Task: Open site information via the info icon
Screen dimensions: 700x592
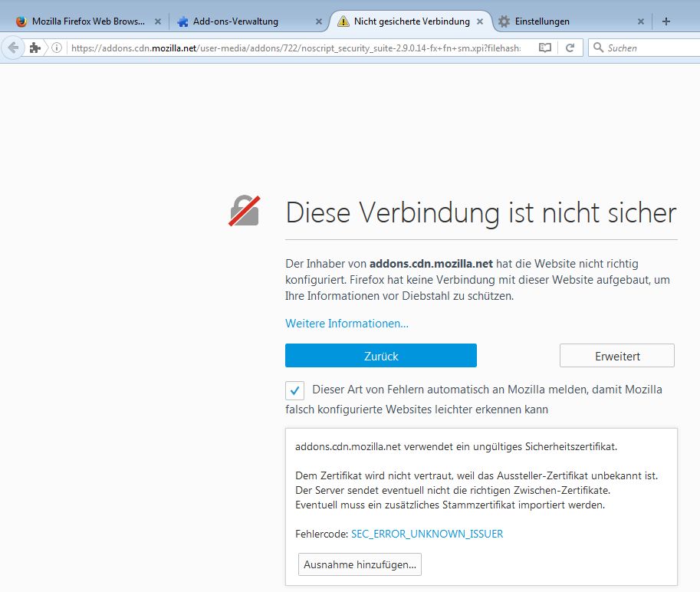Action: [x=56, y=48]
